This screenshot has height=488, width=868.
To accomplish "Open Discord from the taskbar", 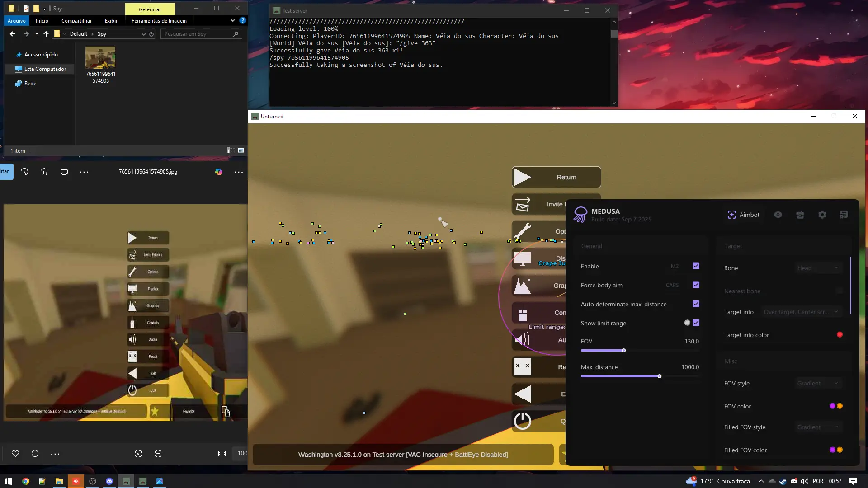I will point(109,481).
